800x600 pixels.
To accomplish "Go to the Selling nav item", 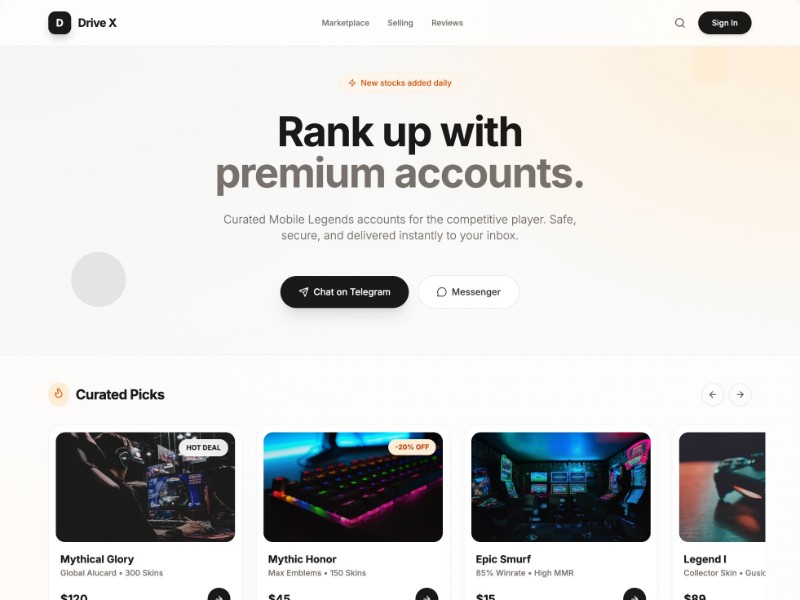I will tap(400, 23).
